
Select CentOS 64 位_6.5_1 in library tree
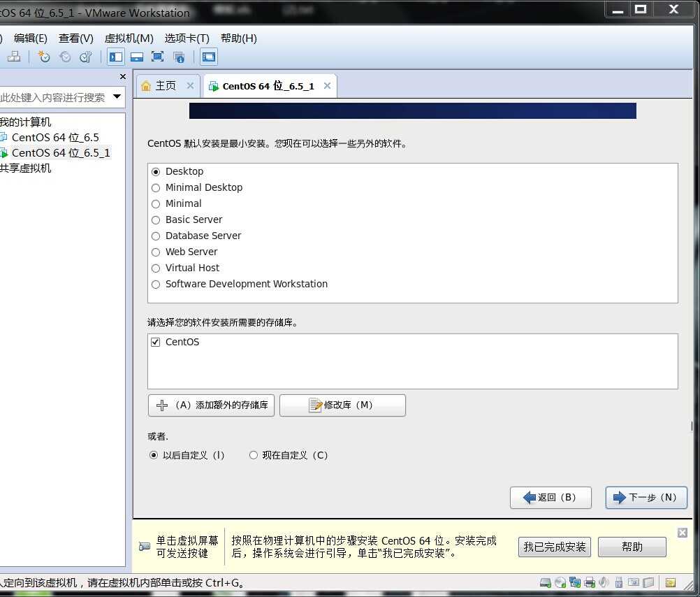(x=61, y=153)
